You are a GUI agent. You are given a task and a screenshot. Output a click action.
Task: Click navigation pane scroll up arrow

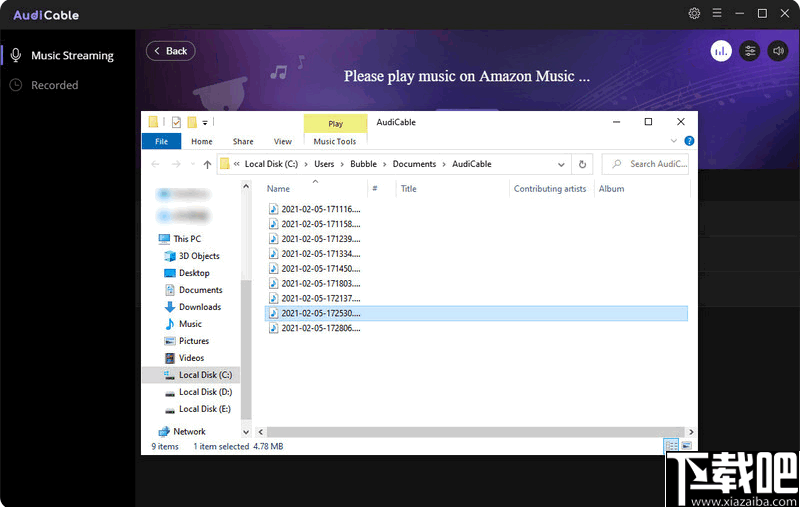[246, 187]
